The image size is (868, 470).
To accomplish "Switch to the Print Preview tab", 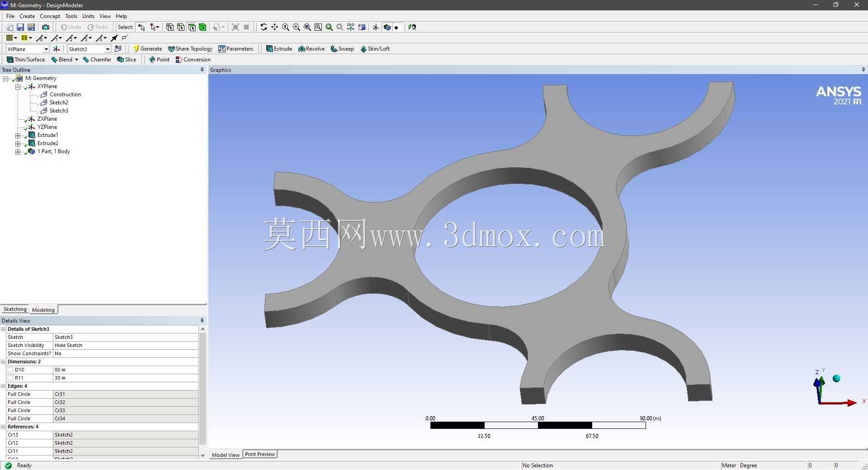I will point(260,454).
